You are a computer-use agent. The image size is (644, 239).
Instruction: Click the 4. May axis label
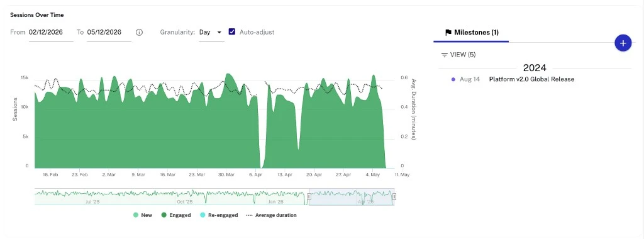pyautogui.click(x=372, y=174)
